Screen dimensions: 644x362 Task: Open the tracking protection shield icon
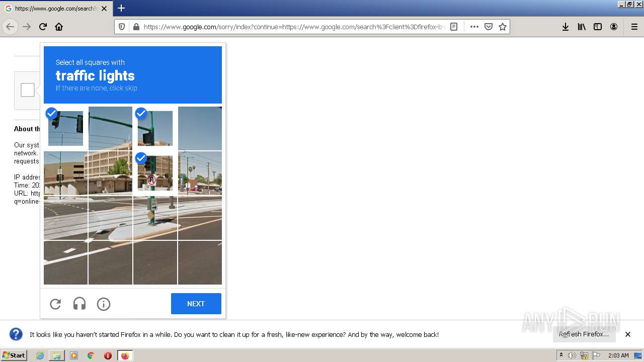point(121,27)
